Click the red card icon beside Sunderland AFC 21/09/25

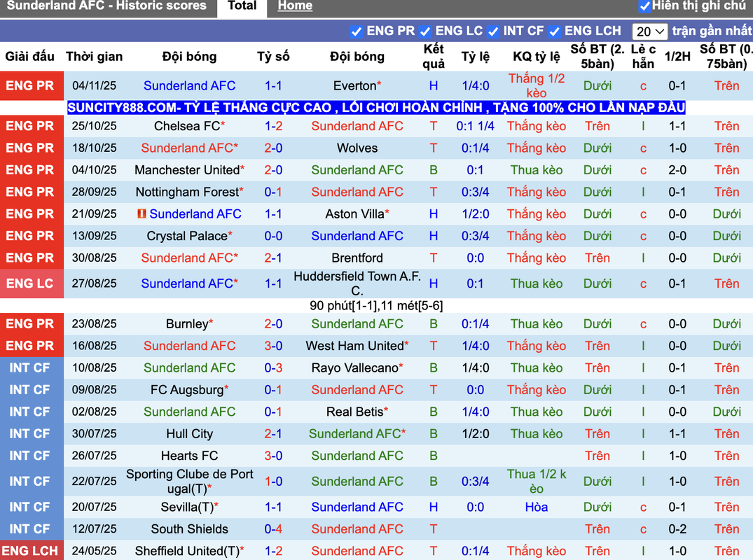pyautogui.click(x=141, y=213)
